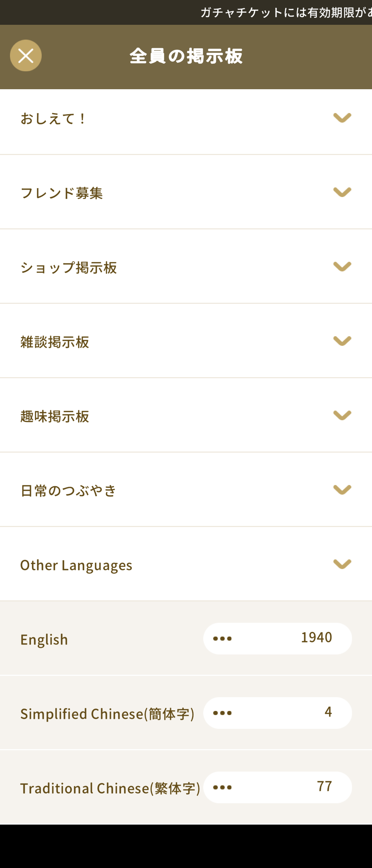The image size is (372, 868).
Task: Close the 全員の掲示板 panel with X
Action: pos(26,55)
